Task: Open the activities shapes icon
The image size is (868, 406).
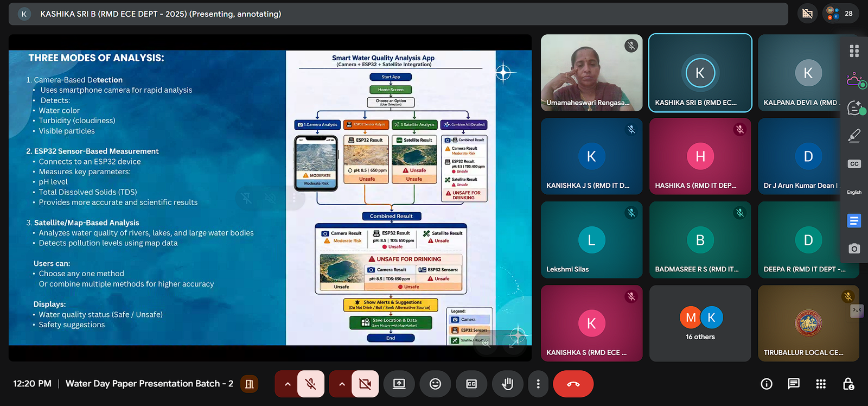Action: pos(821,384)
